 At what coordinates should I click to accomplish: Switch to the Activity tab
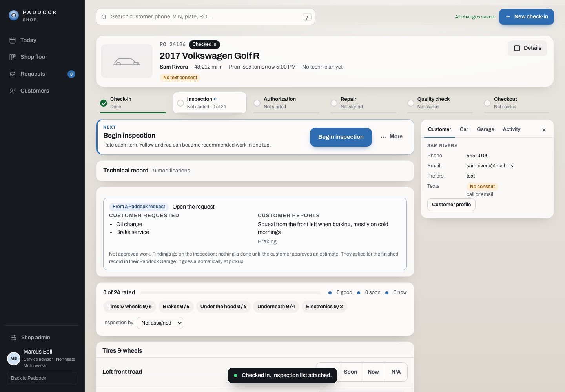click(x=512, y=129)
